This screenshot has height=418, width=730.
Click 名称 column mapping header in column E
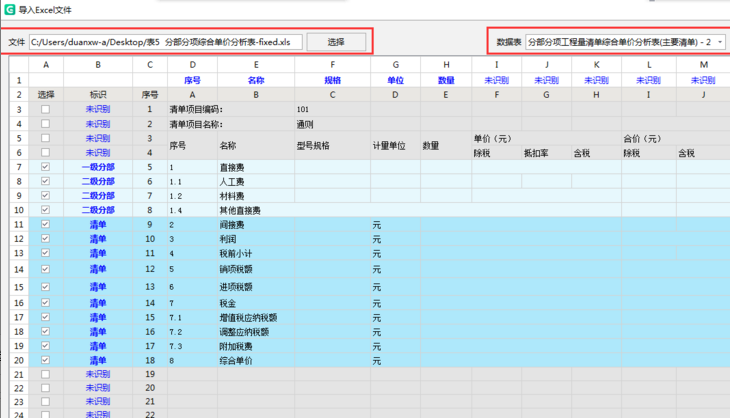point(256,80)
